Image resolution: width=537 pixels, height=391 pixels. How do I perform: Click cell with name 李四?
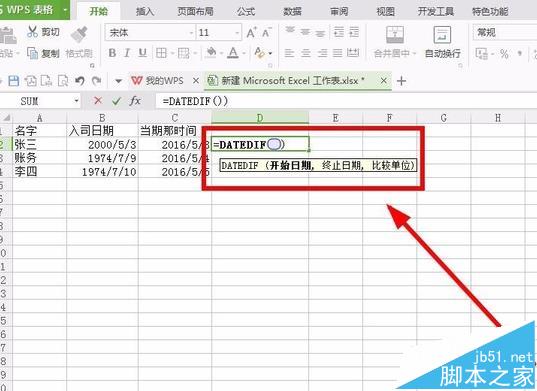coord(39,171)
